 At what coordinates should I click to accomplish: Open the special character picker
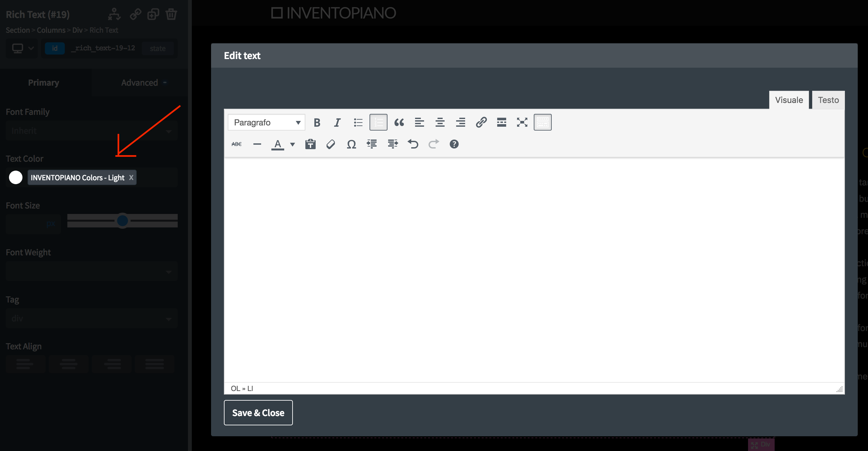pyautogui.click(x=351, y=144)
